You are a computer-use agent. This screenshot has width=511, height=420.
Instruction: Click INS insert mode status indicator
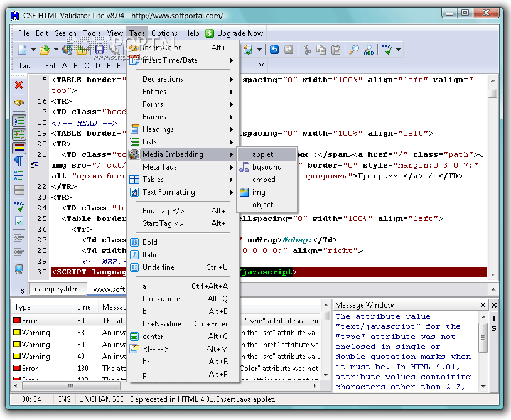65,399
